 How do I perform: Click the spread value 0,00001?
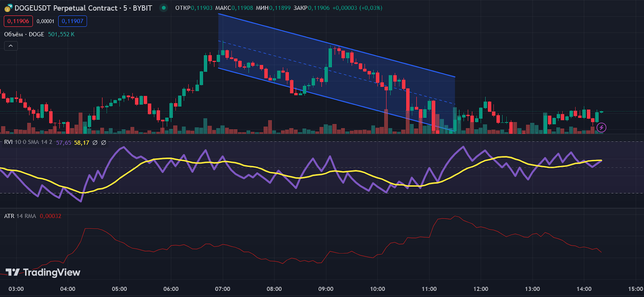point(45,21)
